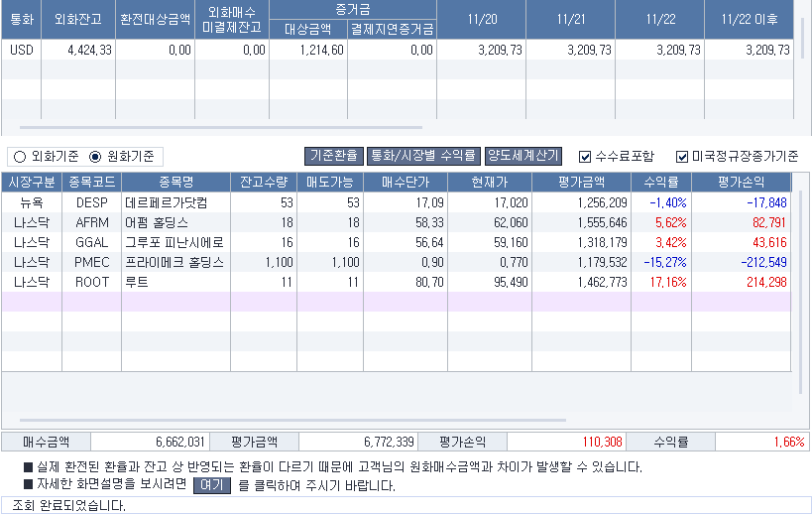
Task: Click the 기준환율 button
Action: 333,156
